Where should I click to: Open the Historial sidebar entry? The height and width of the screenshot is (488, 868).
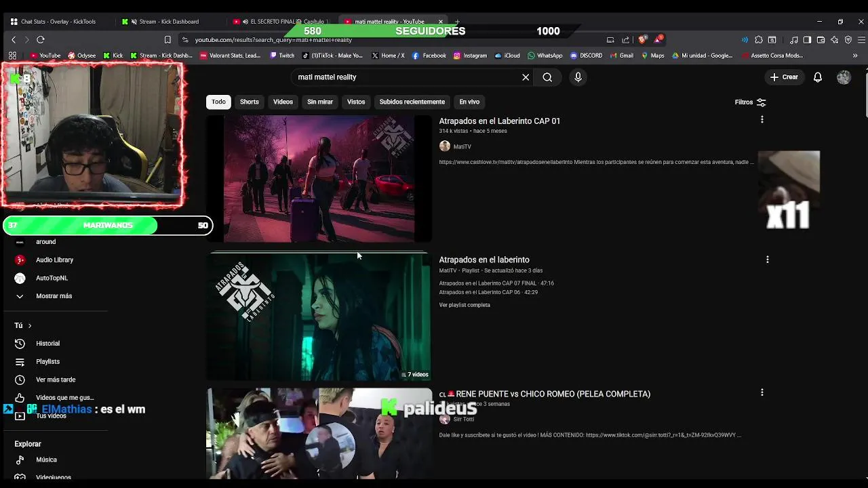pyautogui.click(x=47, y=344)
